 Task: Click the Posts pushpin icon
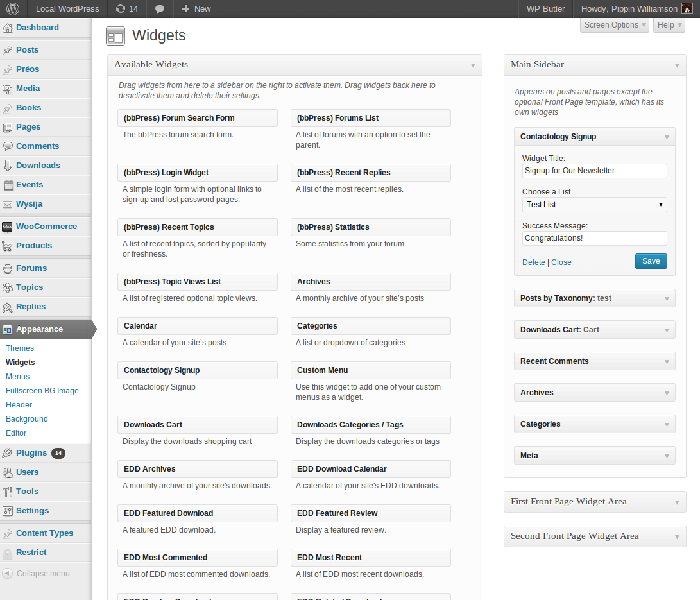(x=8, y=50)
